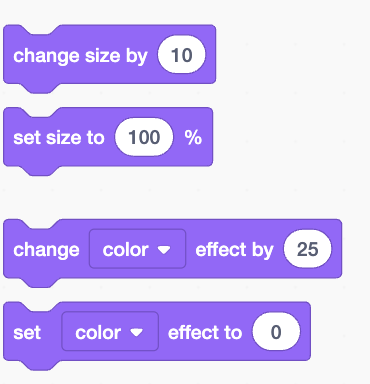Click bottom notch of set size block
370x384 pixels.
[41, 171]
